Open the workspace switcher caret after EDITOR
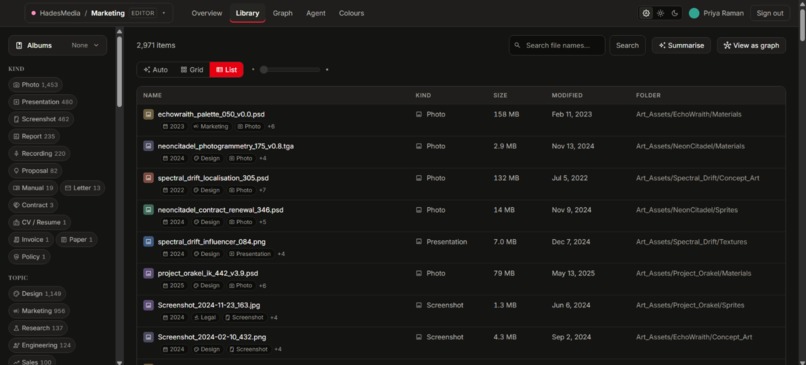Image resolution: width=806 pixels, height=365 pixels. click(x=164, y=13)
